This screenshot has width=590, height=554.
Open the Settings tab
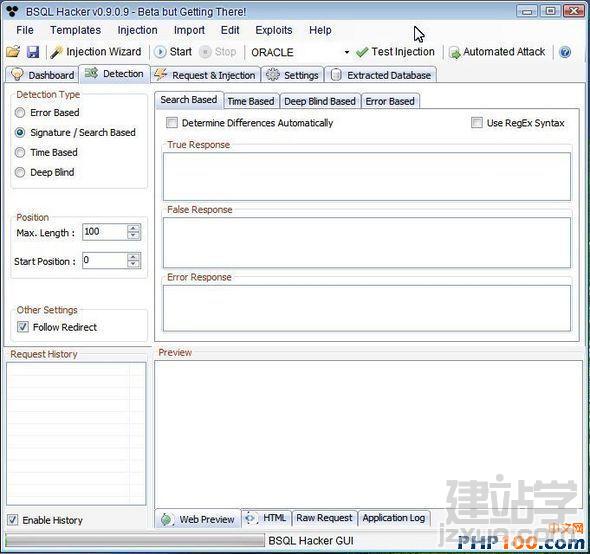point(292,75)
